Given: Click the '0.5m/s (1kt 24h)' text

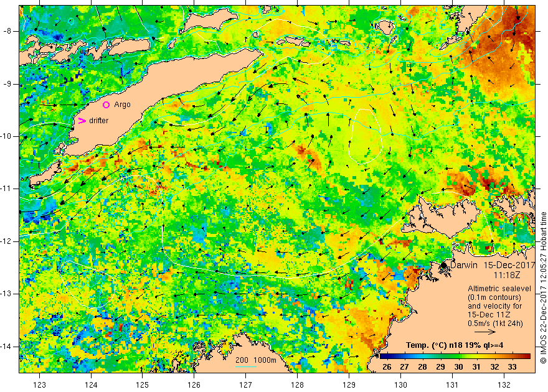Looking at the screenshot, I should [x=495, y=324].
